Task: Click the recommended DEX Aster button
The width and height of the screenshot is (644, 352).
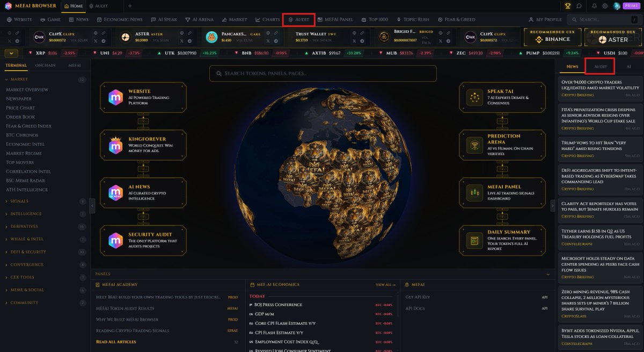Action: coord(613,37)
